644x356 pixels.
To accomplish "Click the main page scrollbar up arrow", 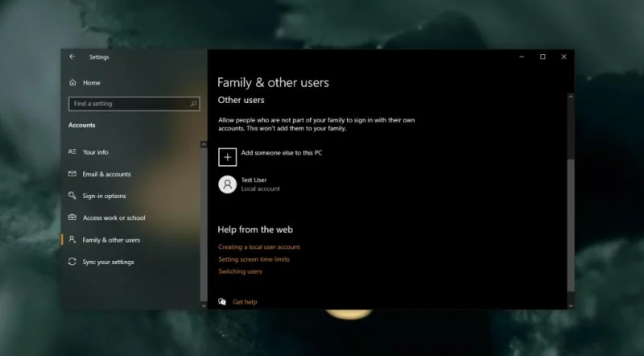I will (x=571, y=97).
